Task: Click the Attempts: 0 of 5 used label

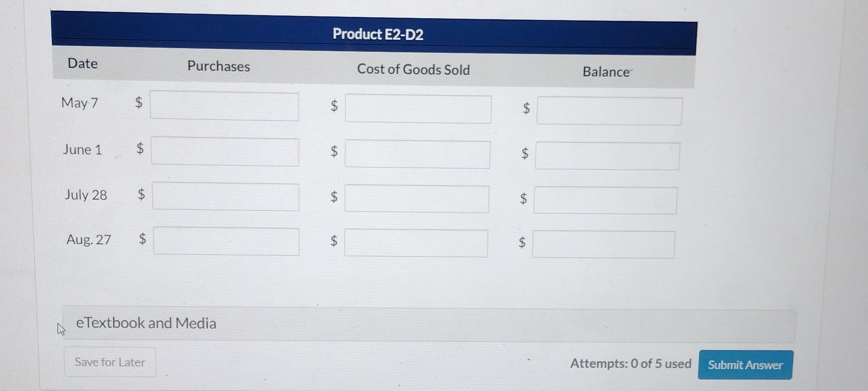Action: click(631, 364)
